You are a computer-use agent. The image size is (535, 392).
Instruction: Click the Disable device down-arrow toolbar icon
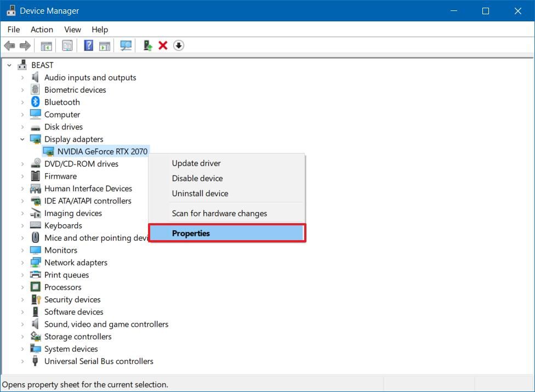(x=179, y=46)
